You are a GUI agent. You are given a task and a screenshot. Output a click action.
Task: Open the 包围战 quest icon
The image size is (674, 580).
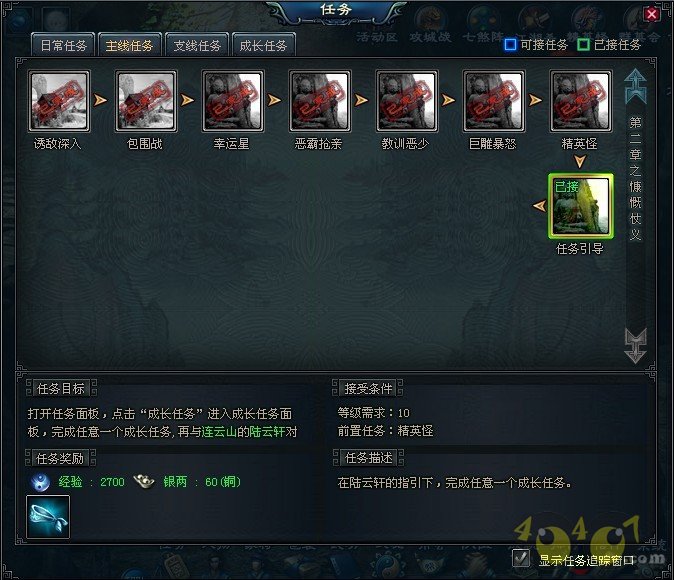pos(146,101)
